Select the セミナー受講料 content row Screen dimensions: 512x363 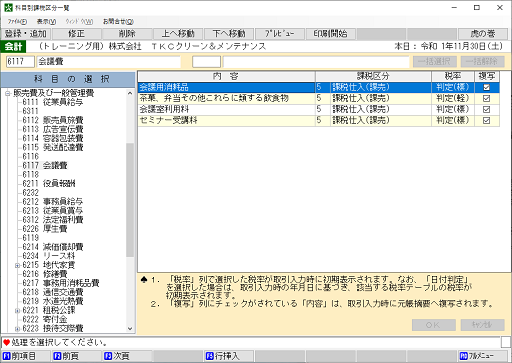click(x=319, y=120)
